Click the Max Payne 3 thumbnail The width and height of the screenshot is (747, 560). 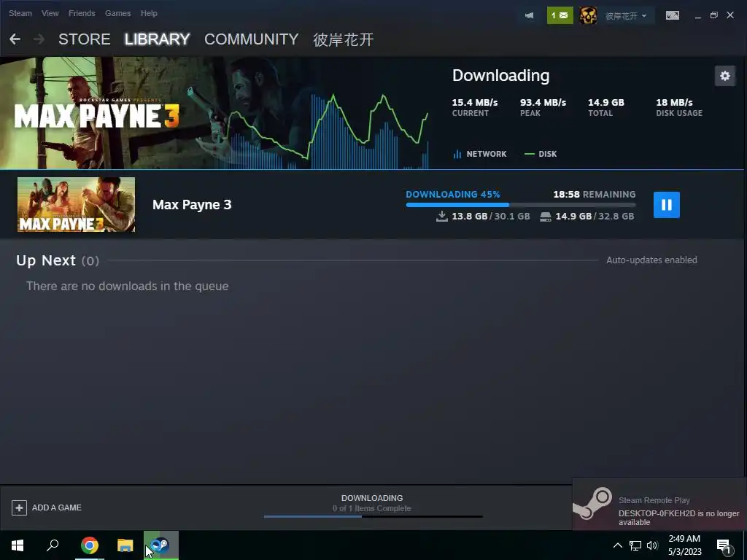[76, 205]
